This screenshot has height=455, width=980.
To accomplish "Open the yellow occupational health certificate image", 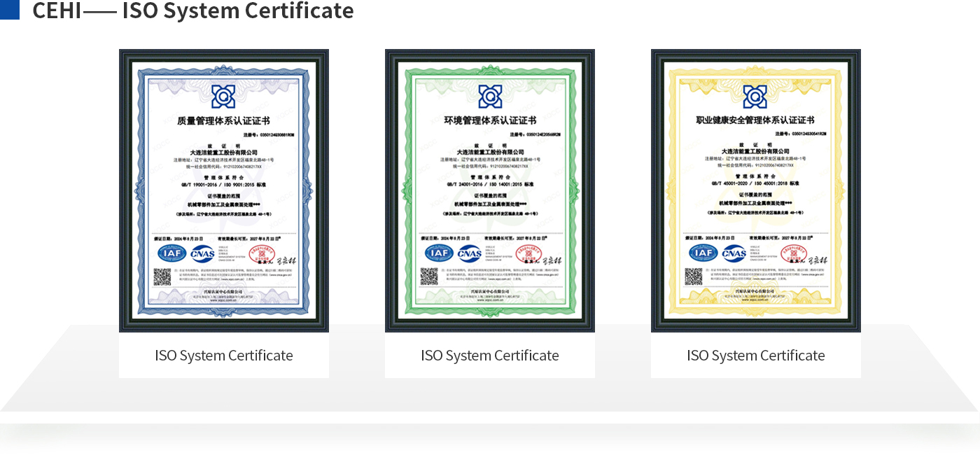I will point(756,190).
